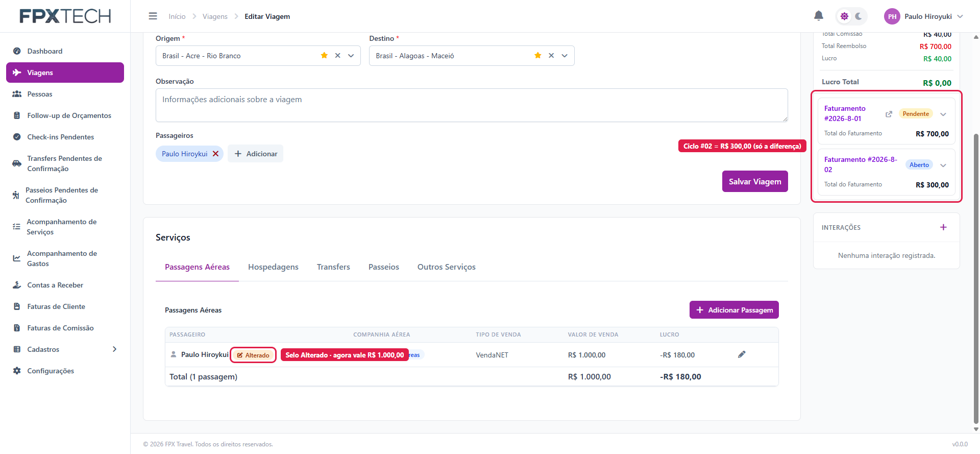This screenshot has width=980, height=454.
Task: Open the Origem dropdown arrow
Action: [351, 56]
